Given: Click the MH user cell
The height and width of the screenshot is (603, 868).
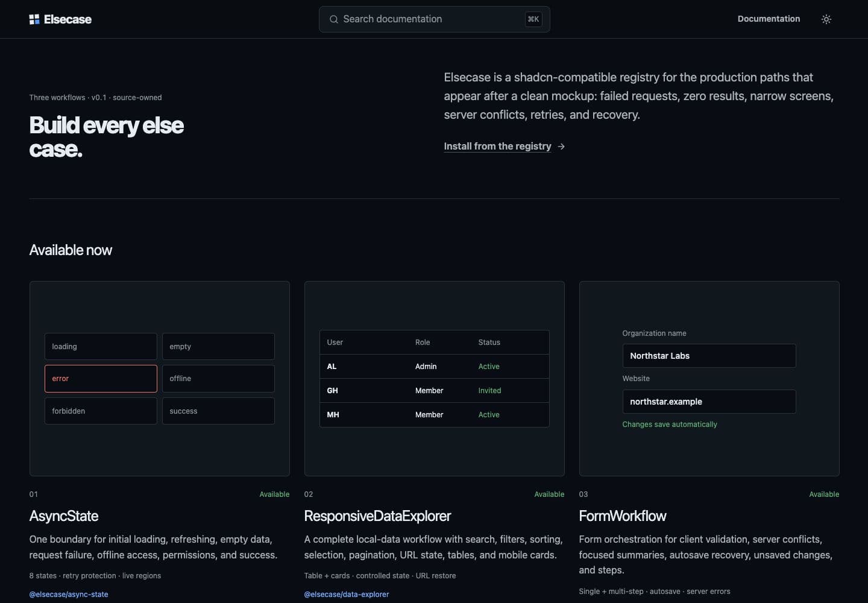Looking at the screenshot, I should (333, 415).
